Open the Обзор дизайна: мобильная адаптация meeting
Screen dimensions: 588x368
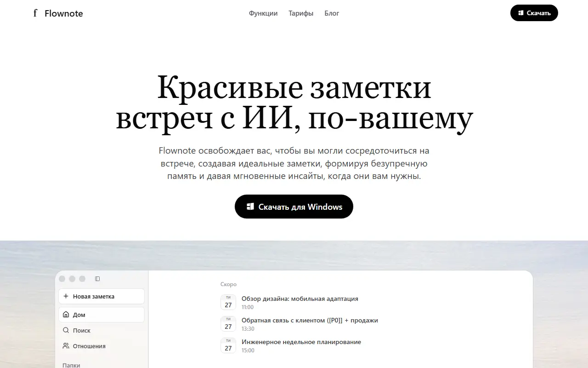(x=300, y=299)
